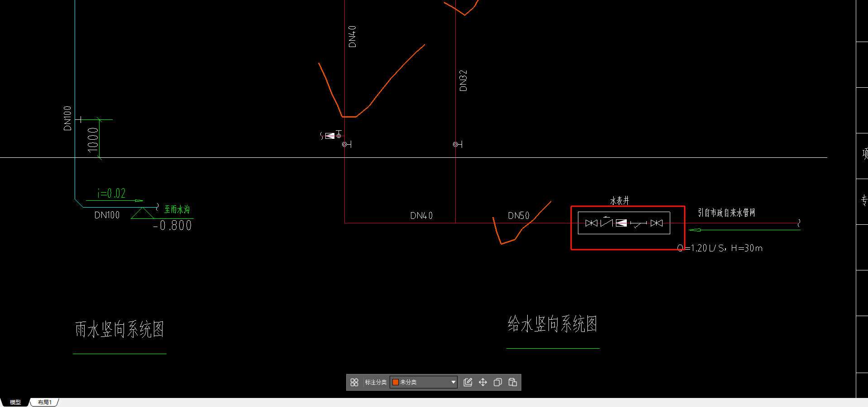The width and height of the screenshot is (868, 407).
Task: Click the vertical DN100 pipe label
Action: pyautogui.click(x=67, y=118)
